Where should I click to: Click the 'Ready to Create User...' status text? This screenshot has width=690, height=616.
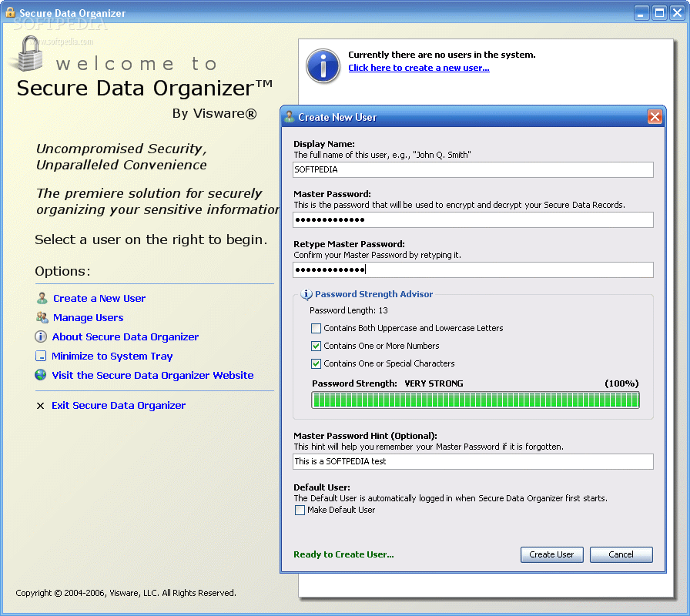click(x=343, y=554)
